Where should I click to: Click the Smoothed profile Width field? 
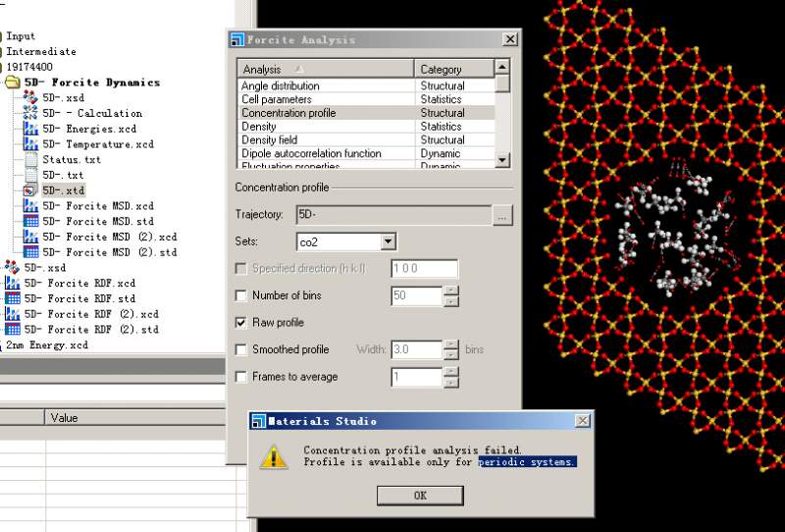pos(416,349)
